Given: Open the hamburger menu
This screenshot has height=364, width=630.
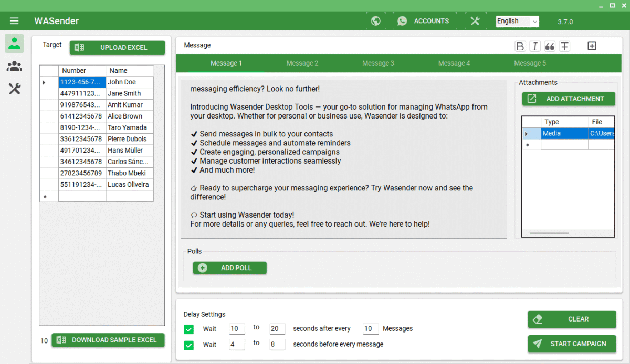Looking at the screenshot, I should pos(14,20).
